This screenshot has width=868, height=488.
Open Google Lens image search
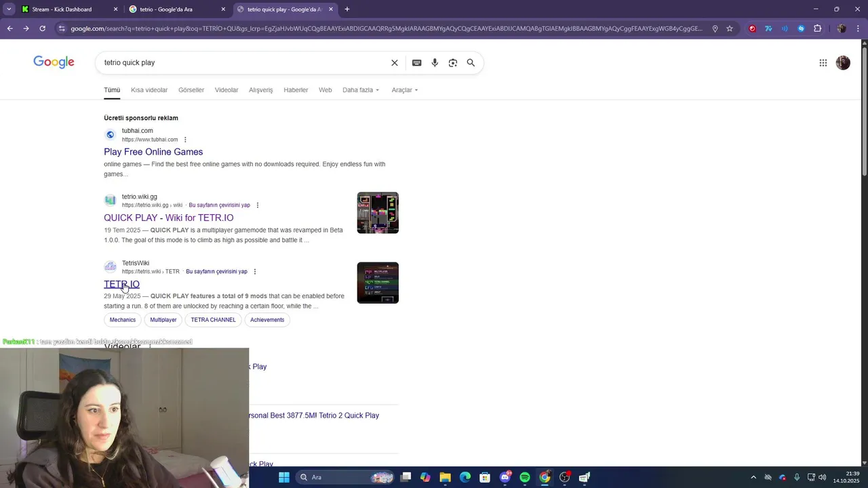(x=453, y=62)
